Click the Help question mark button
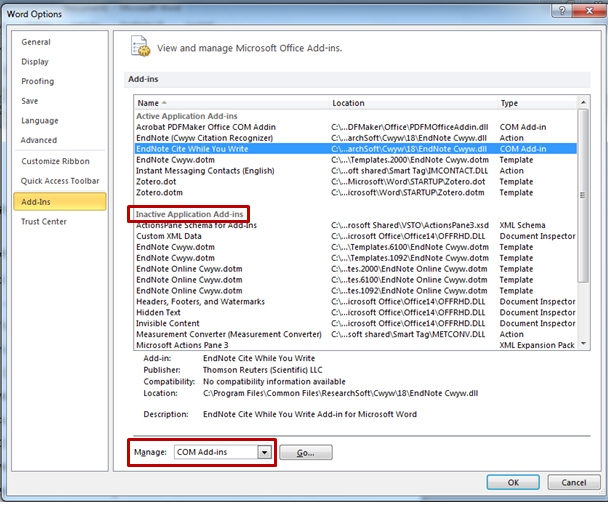Screen dimensions: 610x505 [562, 11]
